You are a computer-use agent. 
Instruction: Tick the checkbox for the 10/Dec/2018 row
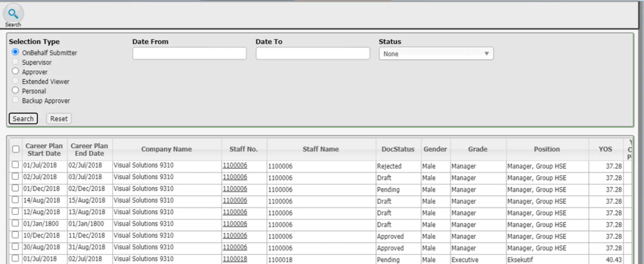[15, 235]
